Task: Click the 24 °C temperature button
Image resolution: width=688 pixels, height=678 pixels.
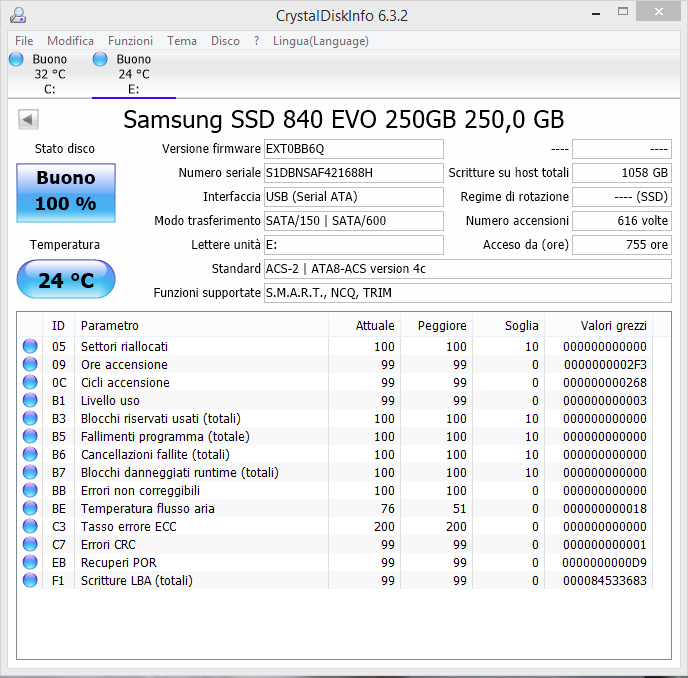Action: pyautogui.click(x=66, y=279)
